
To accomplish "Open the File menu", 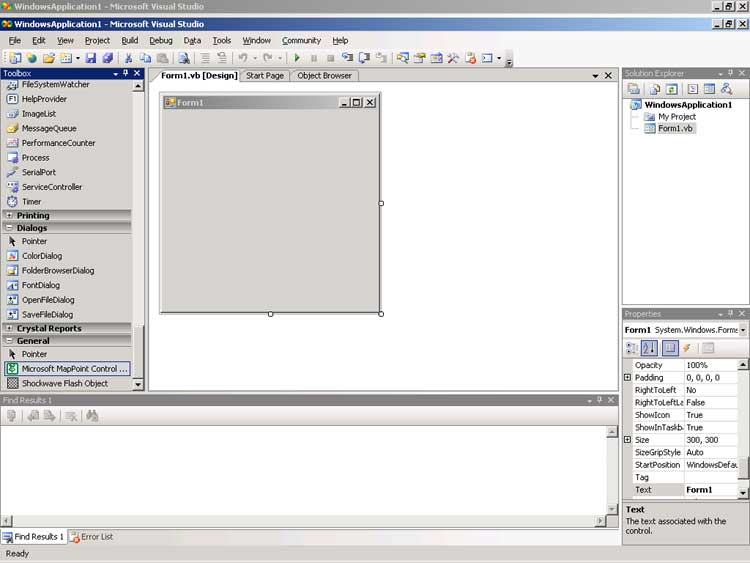I will (14, 41).
